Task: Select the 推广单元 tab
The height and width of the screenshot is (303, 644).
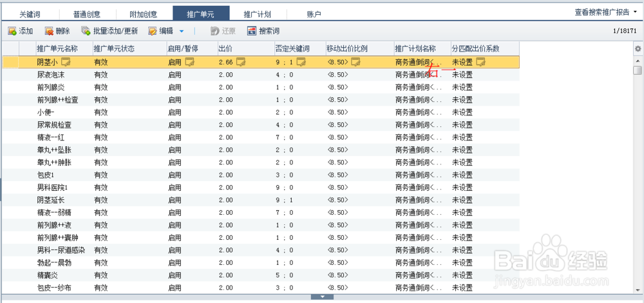Action: point(201,14)
